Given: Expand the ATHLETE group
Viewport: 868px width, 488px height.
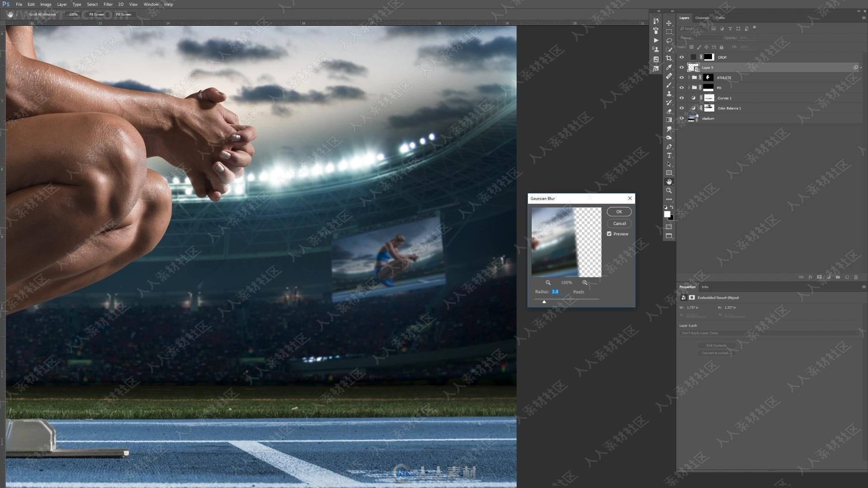Looking at the screenshot, I should pos(689,77).
